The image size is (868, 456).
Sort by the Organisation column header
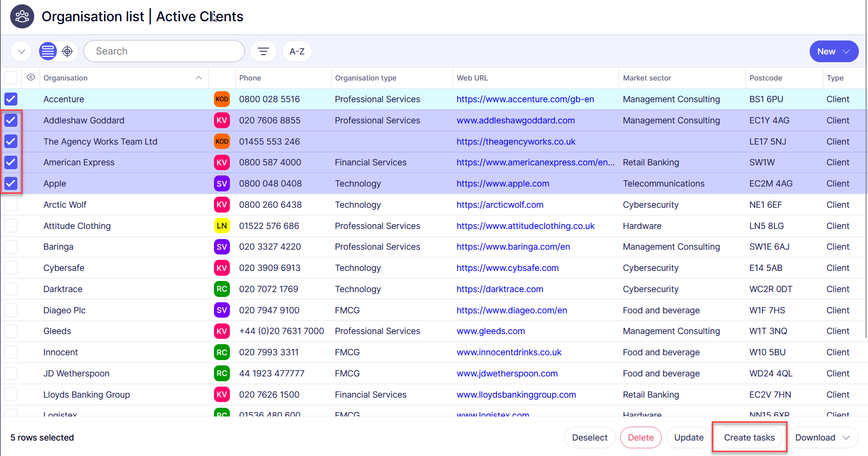pyautogui.click(x=66, y=78)
